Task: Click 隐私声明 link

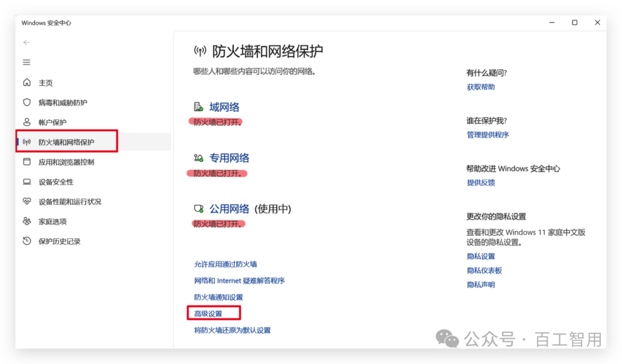Action: pyautogui.click(x=480, y=285)
